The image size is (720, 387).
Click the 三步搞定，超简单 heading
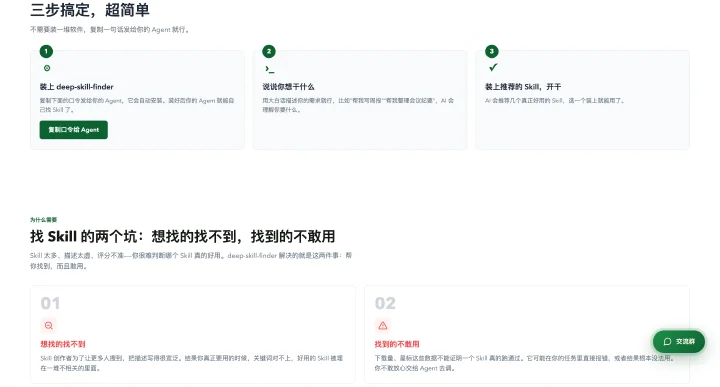pyautogui.click(x=90, y=10)
